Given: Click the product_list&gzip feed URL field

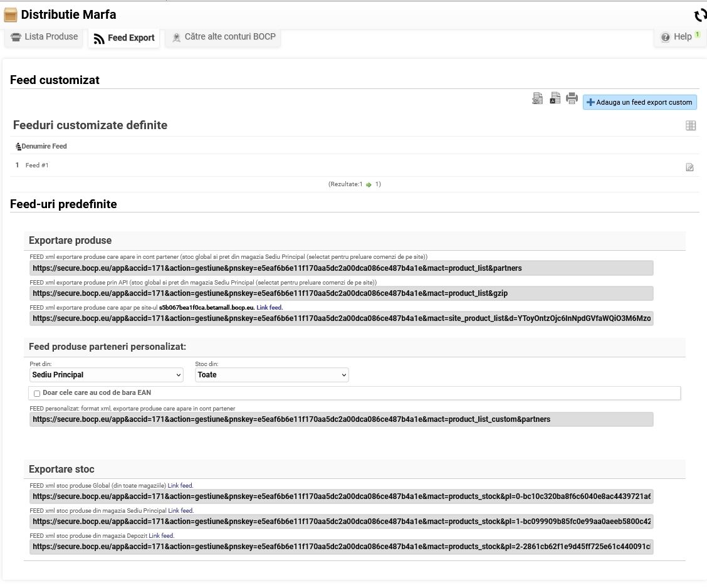Looking at the screenshot, I should point(341,293).
